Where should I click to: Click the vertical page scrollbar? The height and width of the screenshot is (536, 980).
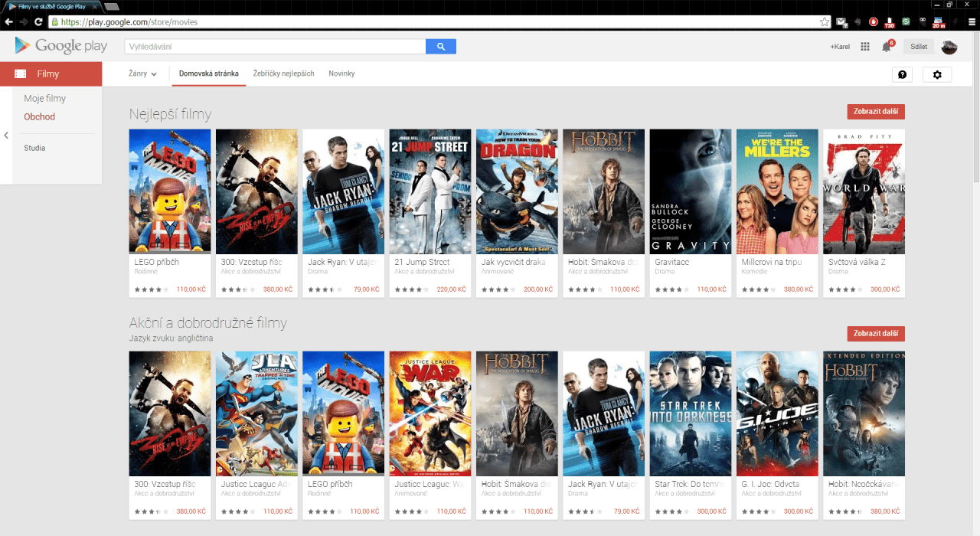976,107
